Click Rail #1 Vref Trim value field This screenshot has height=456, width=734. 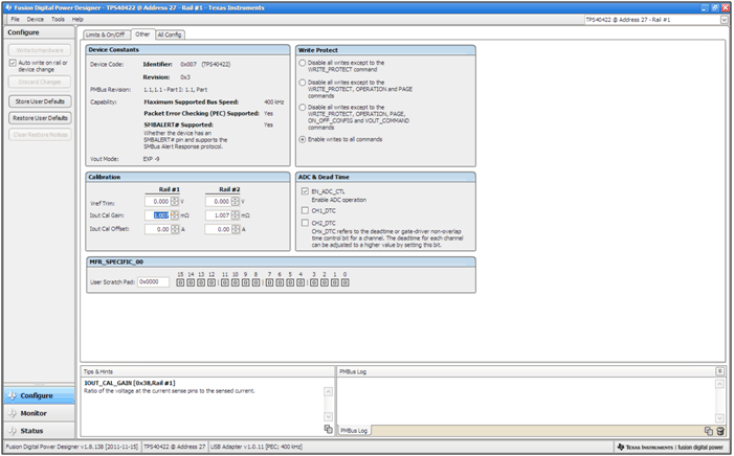point(158,201)
